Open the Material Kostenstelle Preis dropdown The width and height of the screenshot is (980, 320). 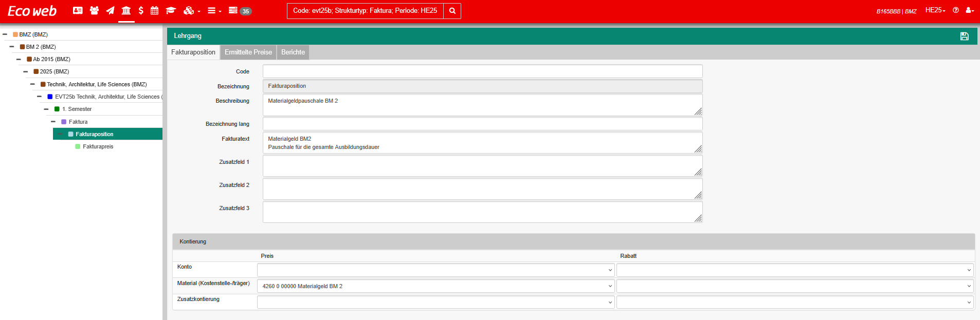click(x=435, y=286)
